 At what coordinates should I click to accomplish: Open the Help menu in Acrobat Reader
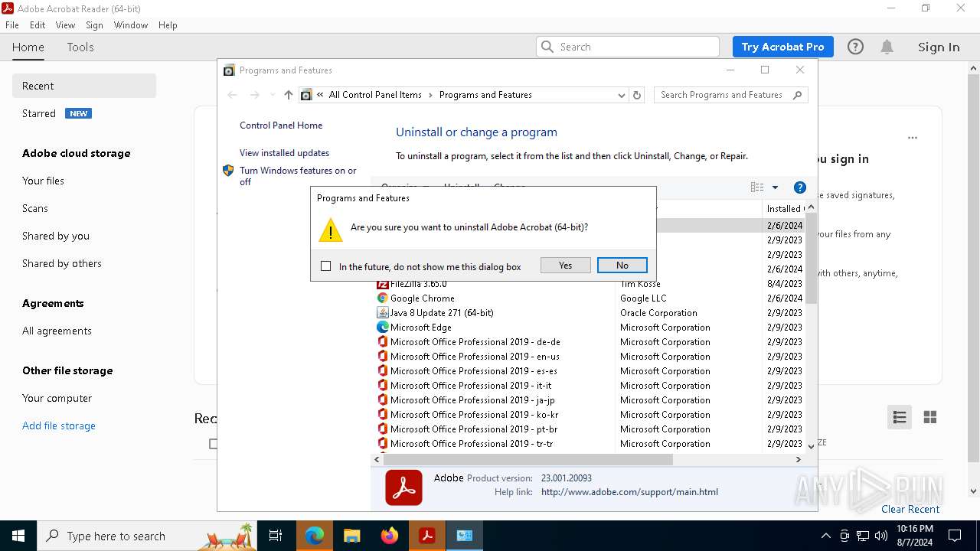tap(168, 25)
